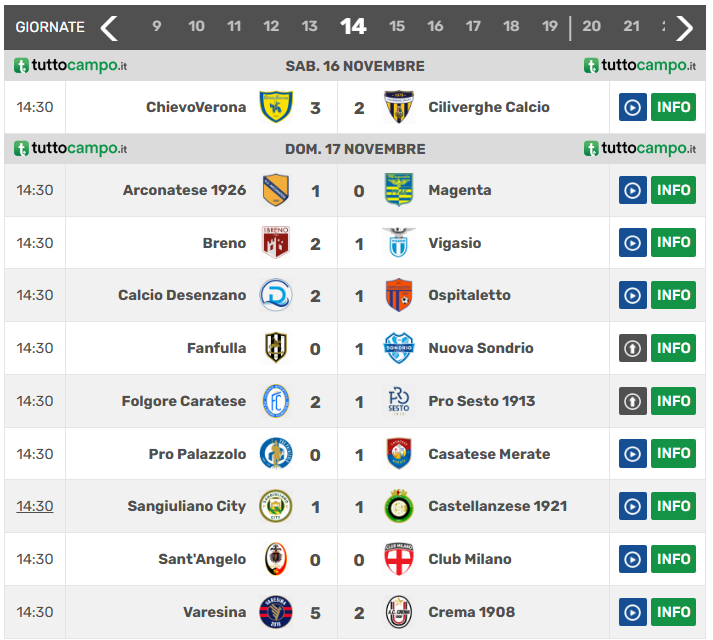This screenshot has height=640, width=713.
Task: Open the Sangiuliano City team link
Action: [x=186, y=506]
